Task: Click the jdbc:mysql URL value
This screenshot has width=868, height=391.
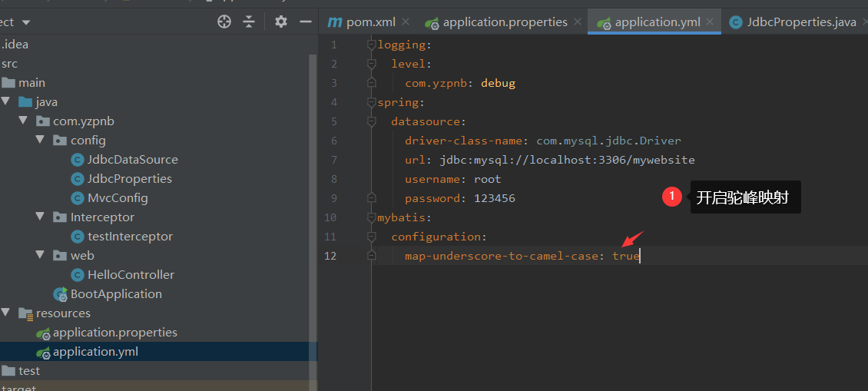Action: coord(568,160)
